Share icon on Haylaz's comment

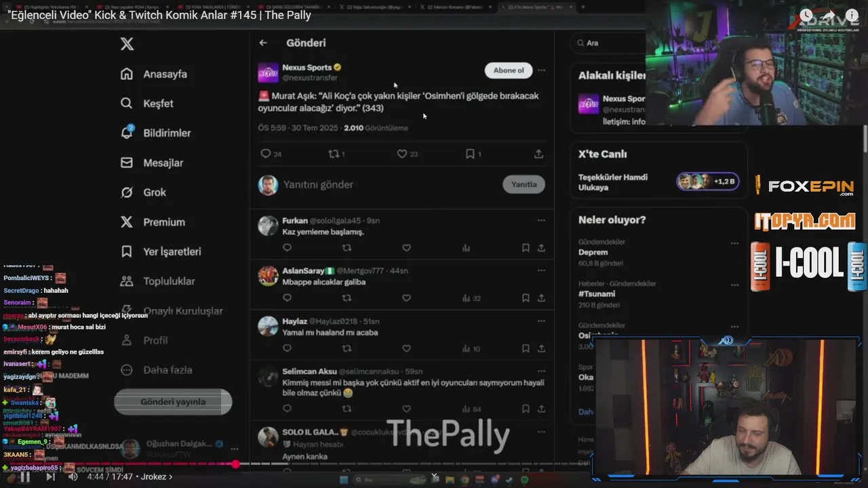click(x=541, y=348)
